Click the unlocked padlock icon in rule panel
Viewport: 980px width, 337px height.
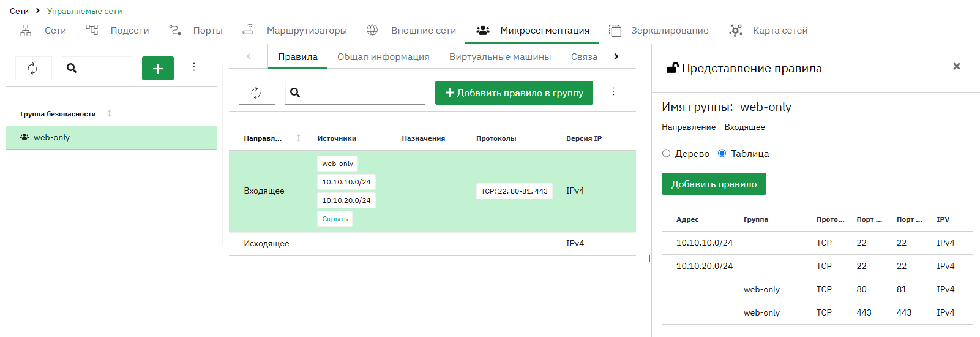coord(672,68)
